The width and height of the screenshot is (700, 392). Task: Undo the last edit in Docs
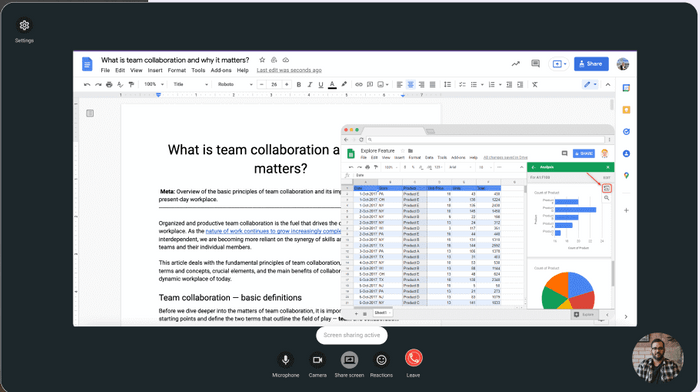(x=87, y=84)
